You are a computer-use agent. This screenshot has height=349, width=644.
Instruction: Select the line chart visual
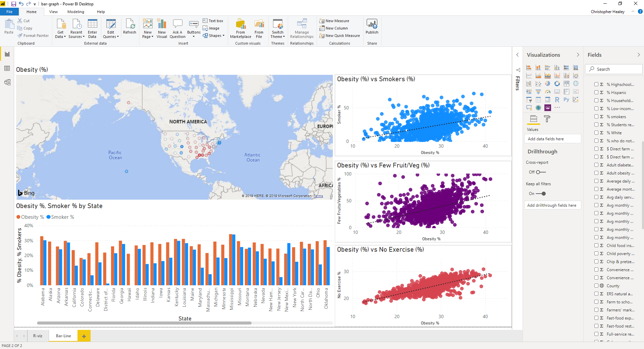click(529, 76)
